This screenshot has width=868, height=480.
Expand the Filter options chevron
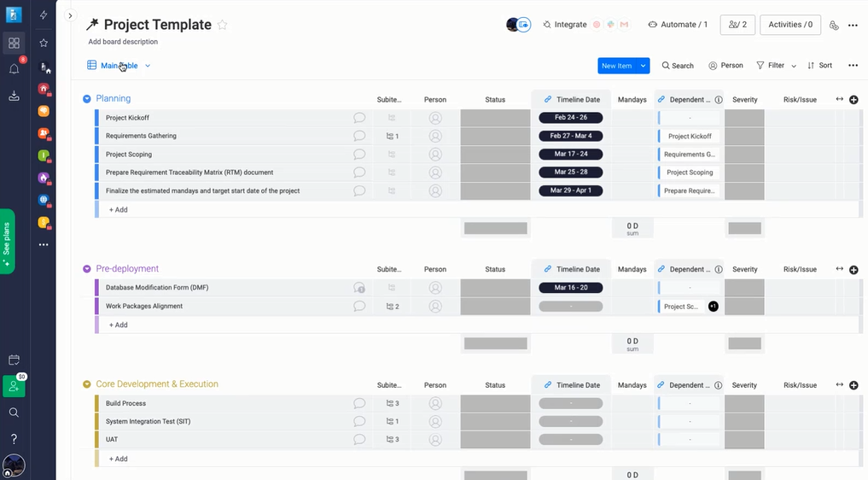pos(794,66)
